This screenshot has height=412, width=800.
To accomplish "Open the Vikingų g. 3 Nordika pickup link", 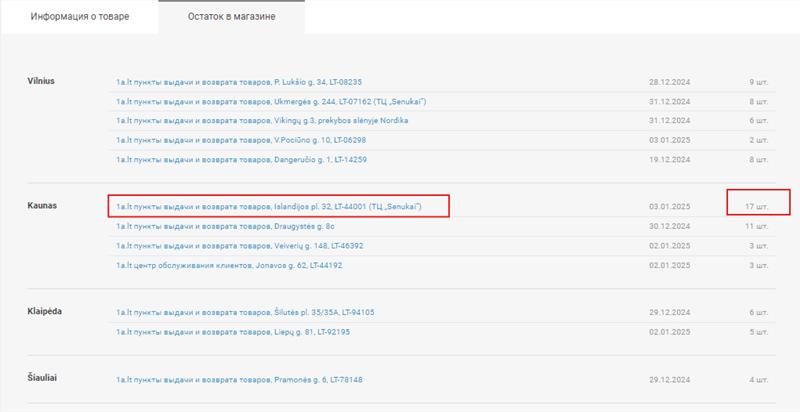I will pos(262,121).
